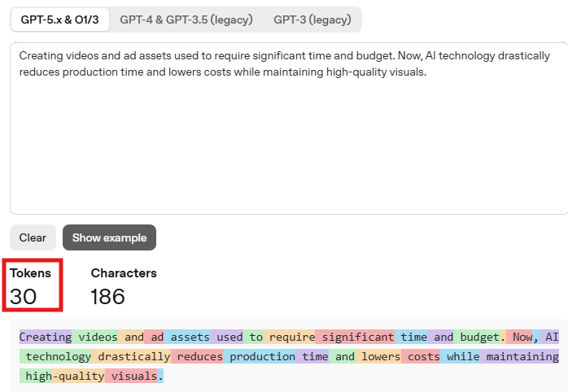Click the Show example button
This screenshot has height=392, width=568.
109,237
